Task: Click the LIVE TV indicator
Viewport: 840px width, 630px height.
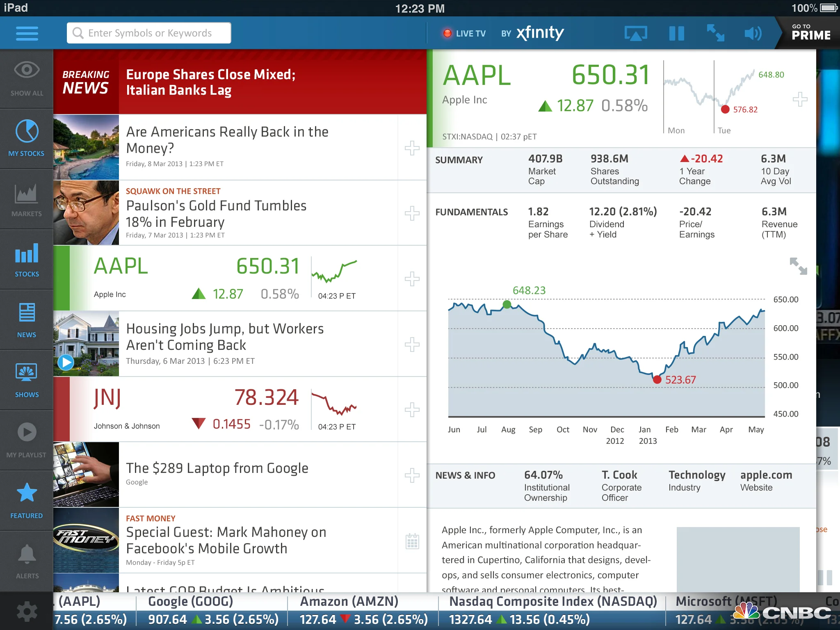Action: (464, 33)
